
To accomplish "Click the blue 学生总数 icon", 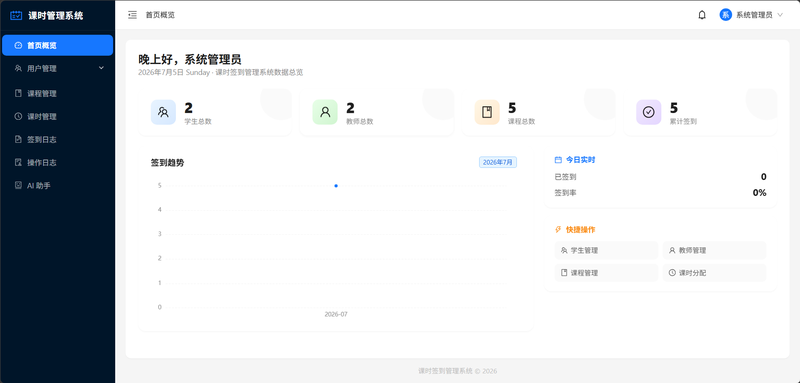I will click(163, 112).
